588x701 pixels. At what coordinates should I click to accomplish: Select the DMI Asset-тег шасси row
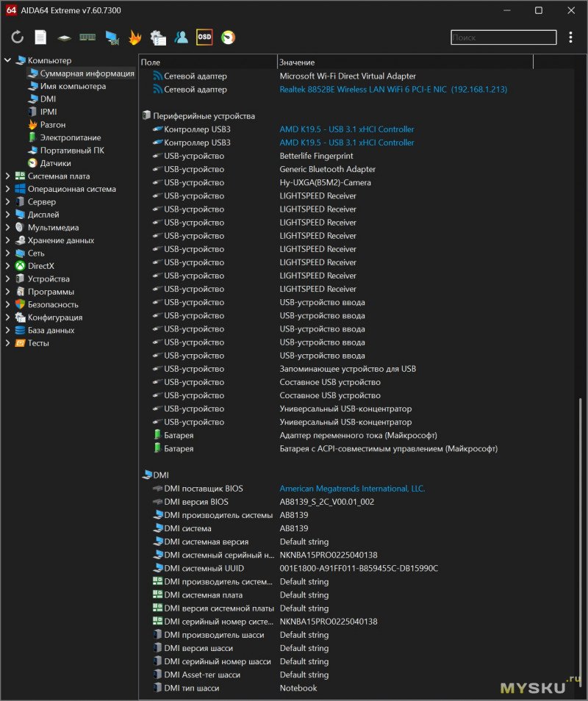(356, 675)
